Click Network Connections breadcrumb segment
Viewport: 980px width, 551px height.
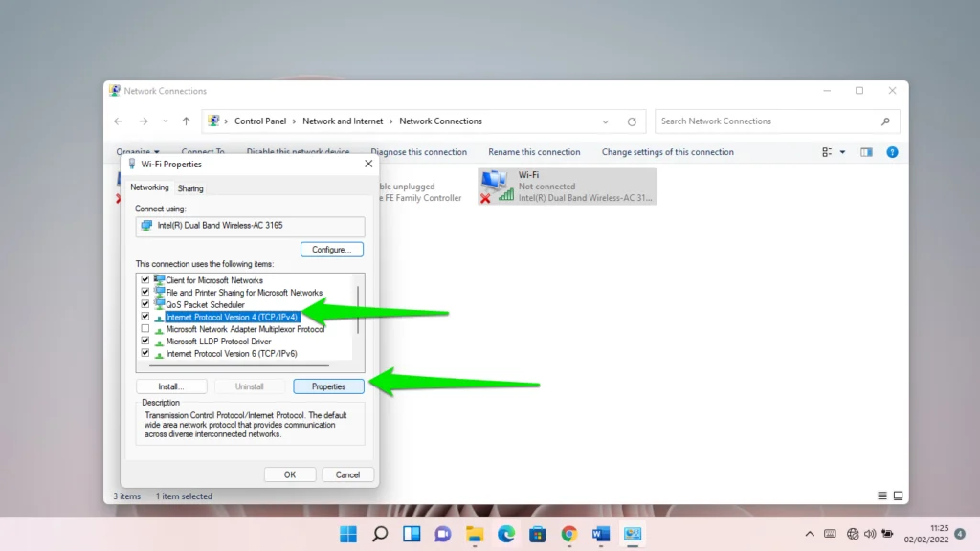click(x=440, y=121)
